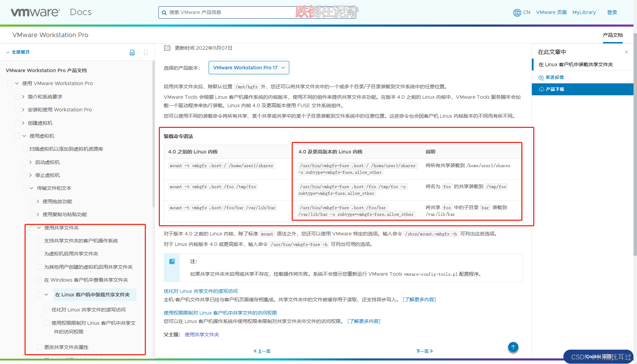The height and width of the screenshot is (364, 637).
Task: Click the feedback chat icon
Action: (x=541, y=77)
